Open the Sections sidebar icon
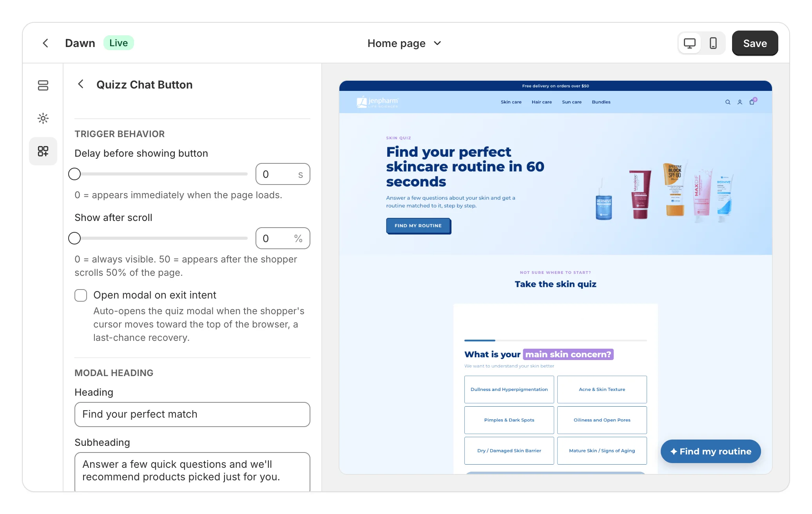 (x=43, y=85)
